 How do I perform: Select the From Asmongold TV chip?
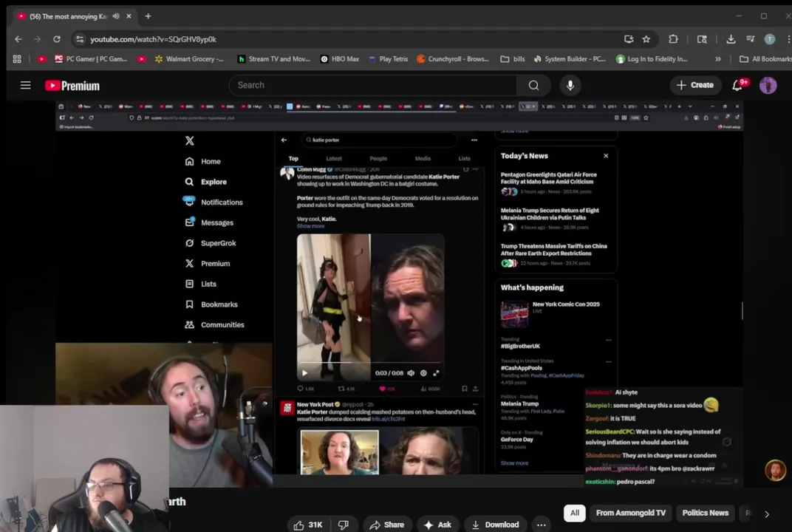pyautogui.click(x=630, y=513)
